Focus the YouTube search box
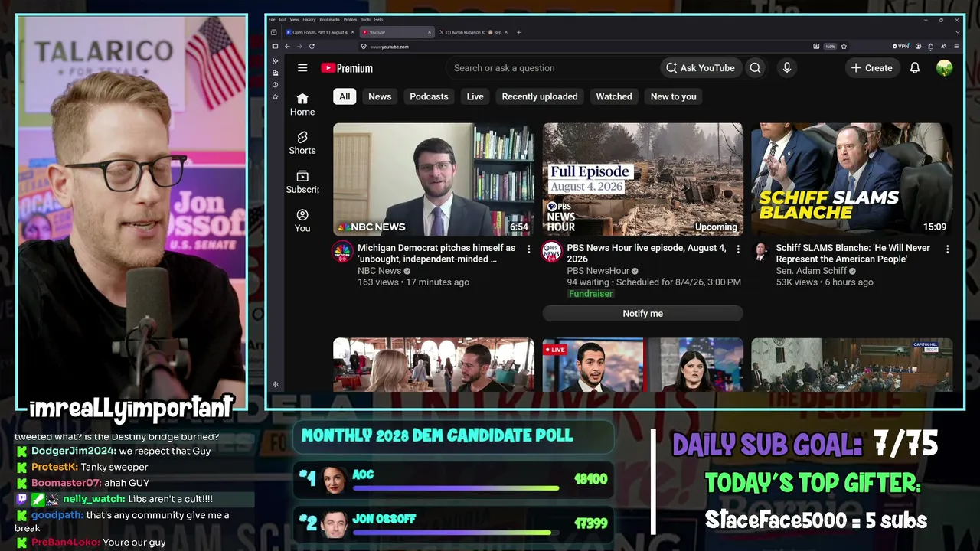 click(551, 68)
